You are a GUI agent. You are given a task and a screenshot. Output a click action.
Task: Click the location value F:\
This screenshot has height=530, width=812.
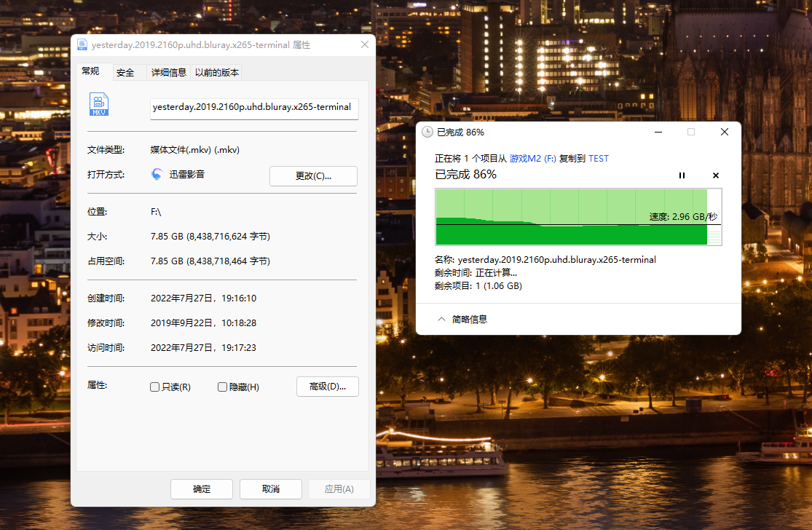(156, 212)
